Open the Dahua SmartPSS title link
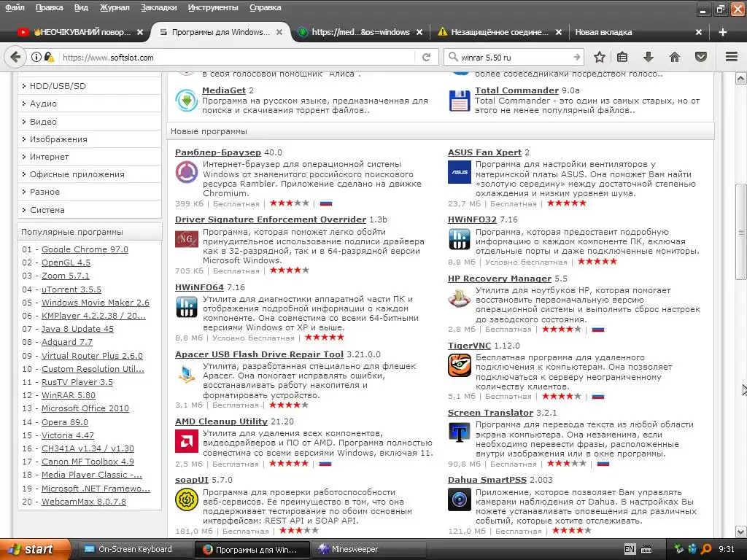The height and width of the screenshot is (560, 747). (x=487, y=480)
